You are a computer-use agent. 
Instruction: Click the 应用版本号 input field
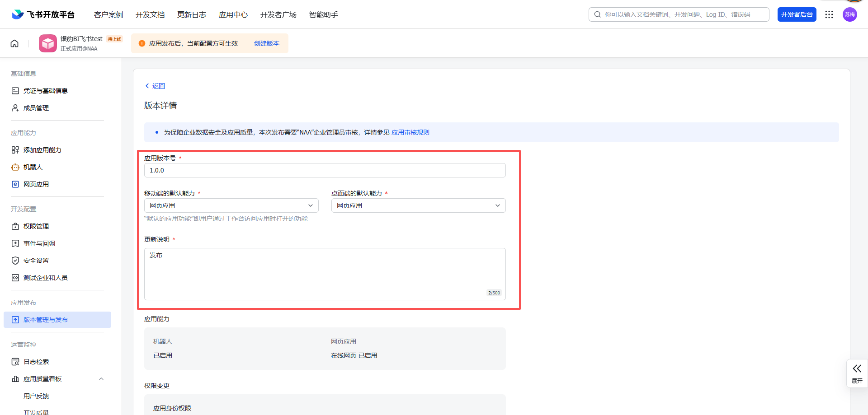point(325,170)
